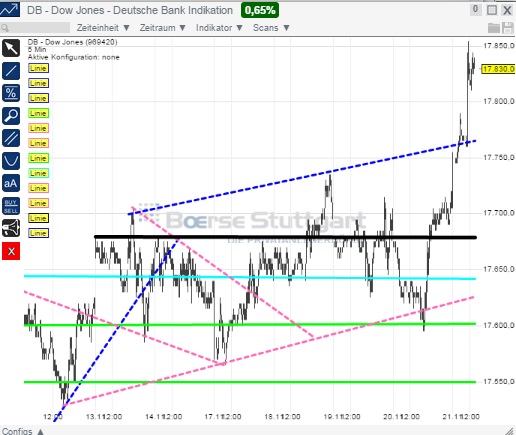The height and width of the screenshot is (435, 516).
Task: Select the eighth Linie label with cyan border
Action: click(x=38, y=173)
